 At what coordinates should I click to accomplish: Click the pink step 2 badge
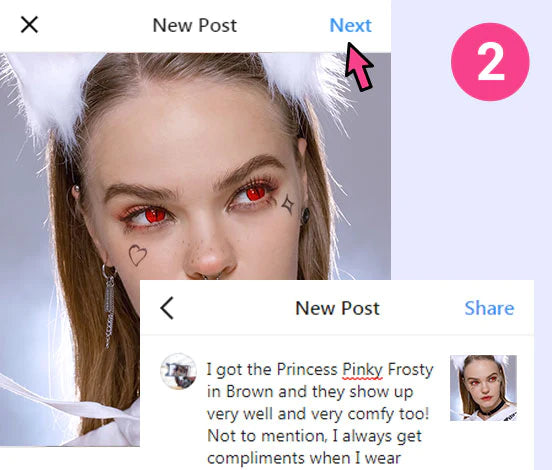click(490, 62)
